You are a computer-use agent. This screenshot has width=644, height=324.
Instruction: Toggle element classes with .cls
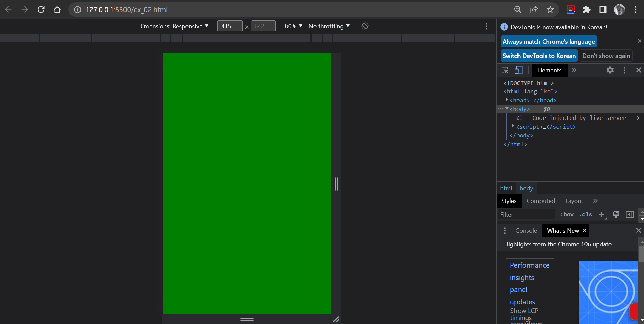point(585,214)
